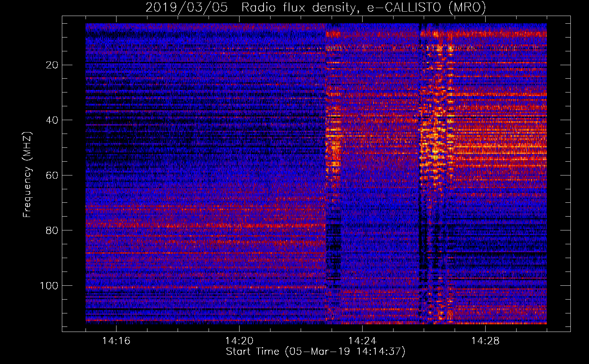Click the "20" frequency tick label
The height and width of the screenshot is (364, 589).
click(52, 65)
